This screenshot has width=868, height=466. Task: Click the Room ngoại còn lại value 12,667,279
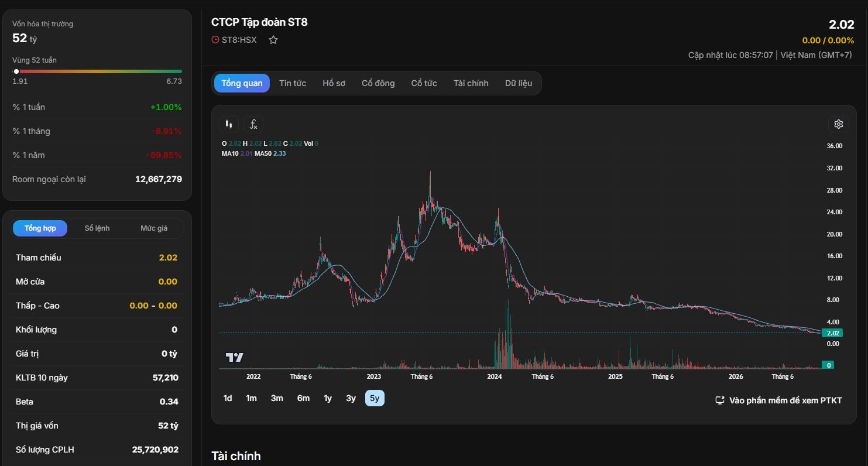(x=159, y=179)
